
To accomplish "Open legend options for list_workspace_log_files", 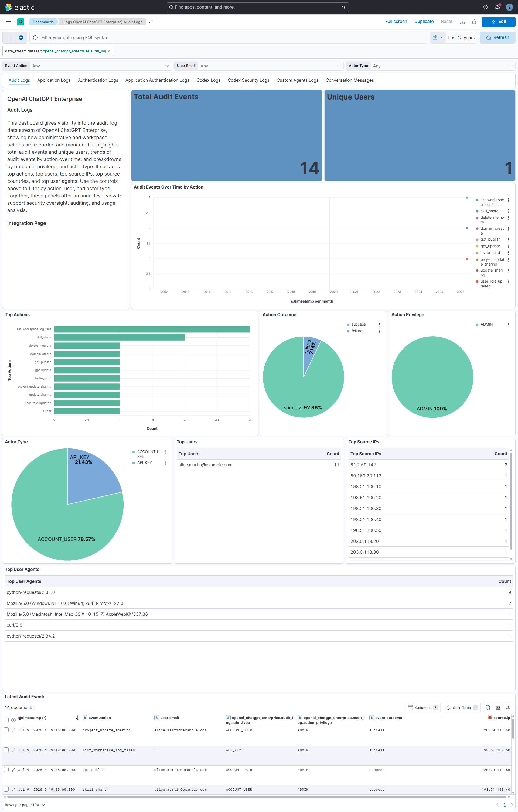I will pyautogui.click(x=509, y=200).
